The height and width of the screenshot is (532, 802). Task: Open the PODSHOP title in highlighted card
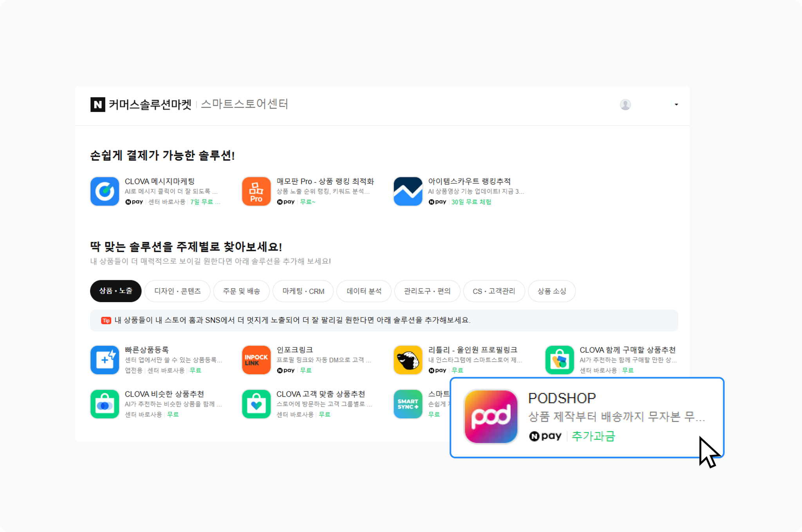pyautogui.click(x=562, y=398)
